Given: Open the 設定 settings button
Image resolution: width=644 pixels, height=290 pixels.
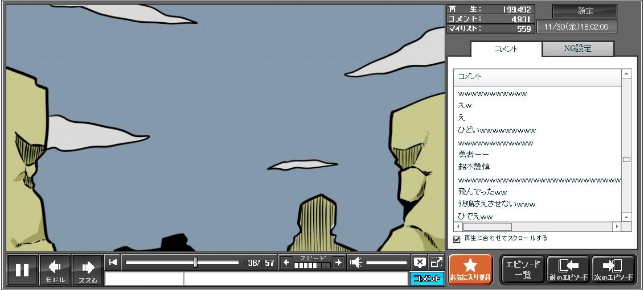Looking at the screenshot, I should (x=585, y=11).
